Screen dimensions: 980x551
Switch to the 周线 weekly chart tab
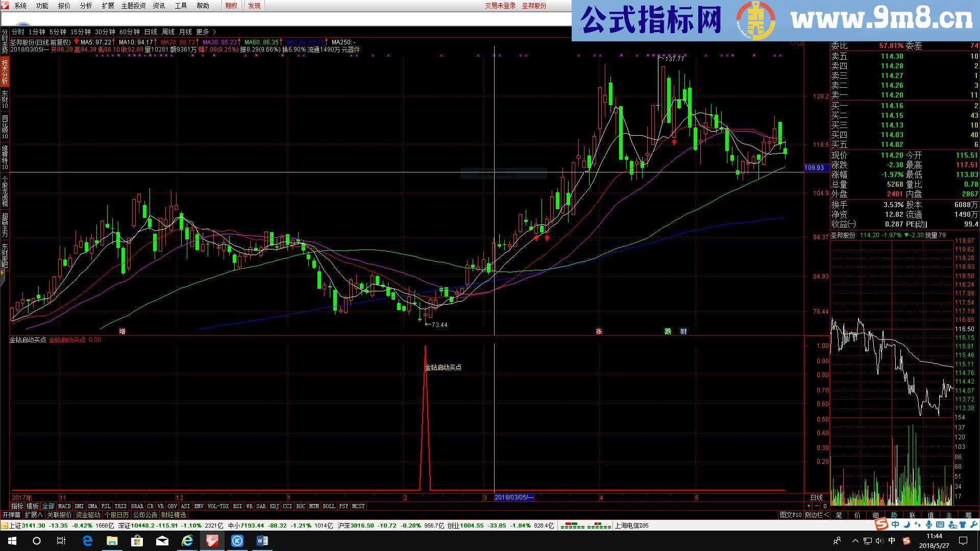pos(167,31)
